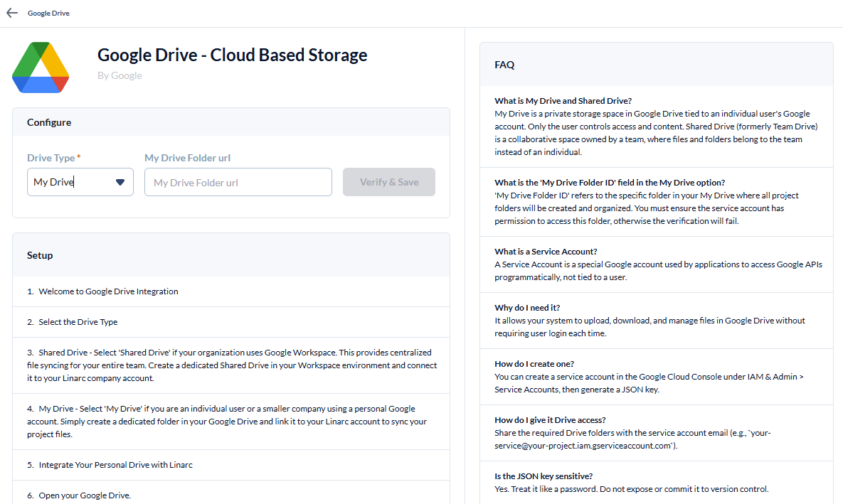843x504 pixels.
Task: Click the 'Welcome to Google Drive Integration' step
Action: tap(231, 291)
